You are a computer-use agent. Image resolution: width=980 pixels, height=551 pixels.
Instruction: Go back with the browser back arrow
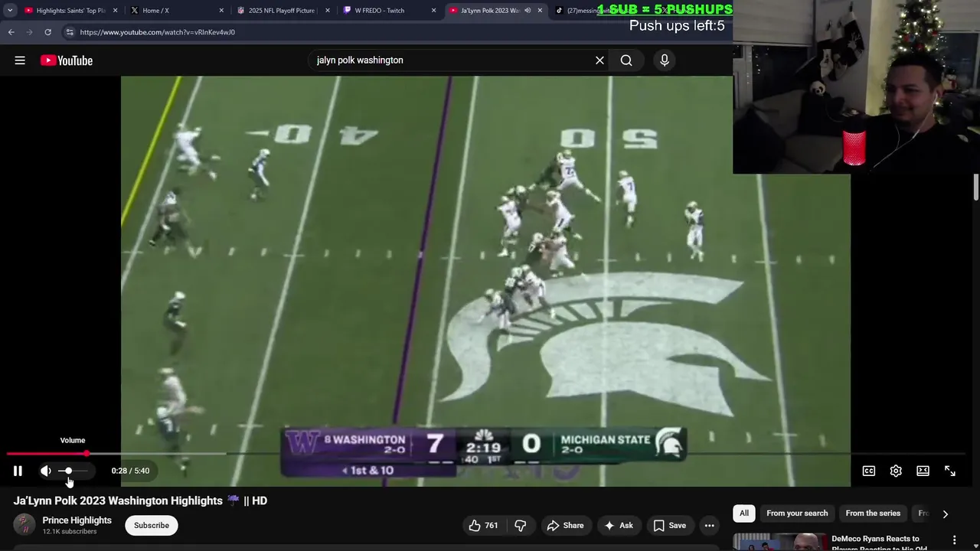click(x=11, y=32)
